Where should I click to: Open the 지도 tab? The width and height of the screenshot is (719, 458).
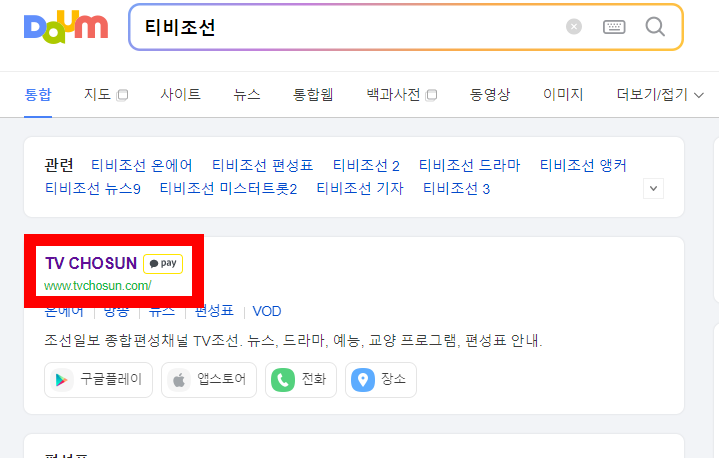coord(97,94)
